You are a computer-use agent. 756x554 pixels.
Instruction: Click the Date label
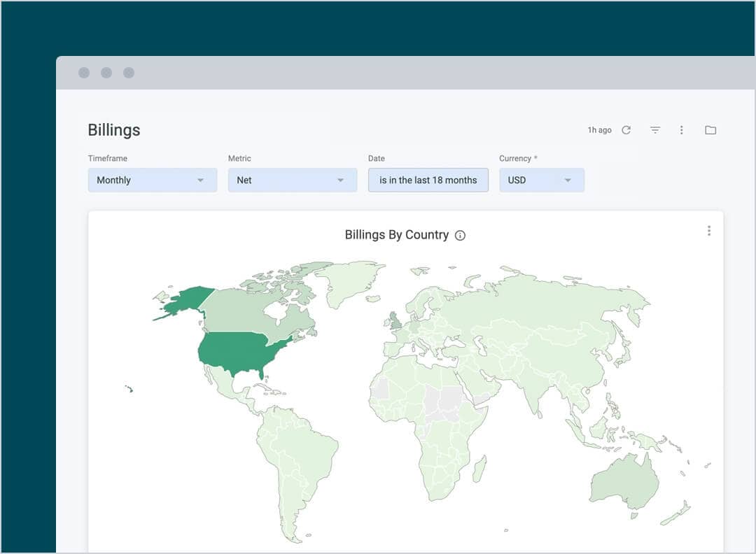(377, 159)
